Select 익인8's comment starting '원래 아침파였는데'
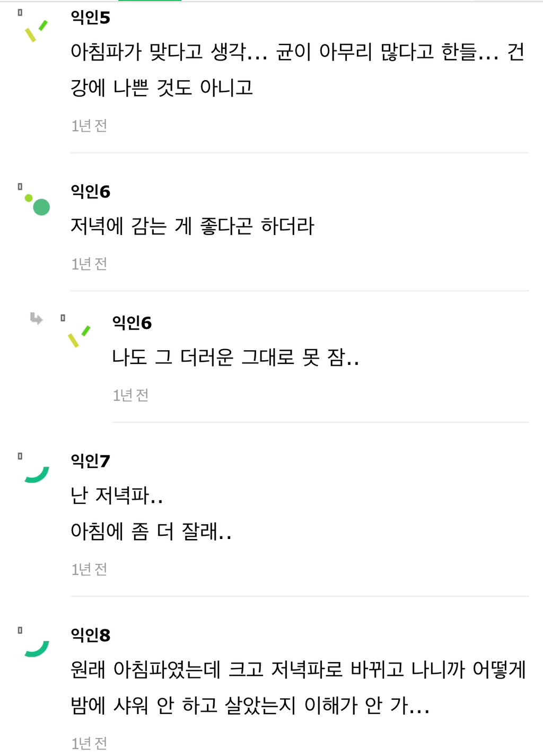Viewport: 543px width, 756px height. 298,688
